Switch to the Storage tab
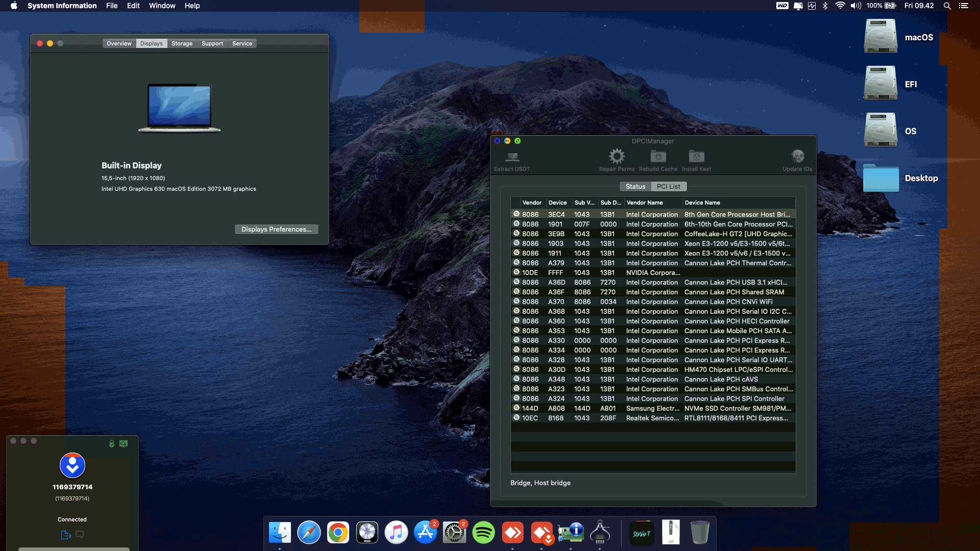 coord(182,43)
